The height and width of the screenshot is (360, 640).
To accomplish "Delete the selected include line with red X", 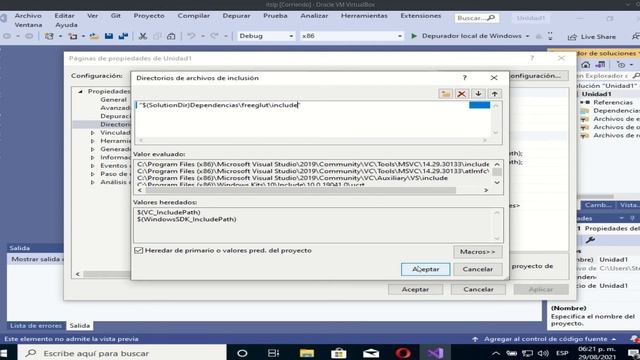I will pyautogui.click(x=462, y=94).
